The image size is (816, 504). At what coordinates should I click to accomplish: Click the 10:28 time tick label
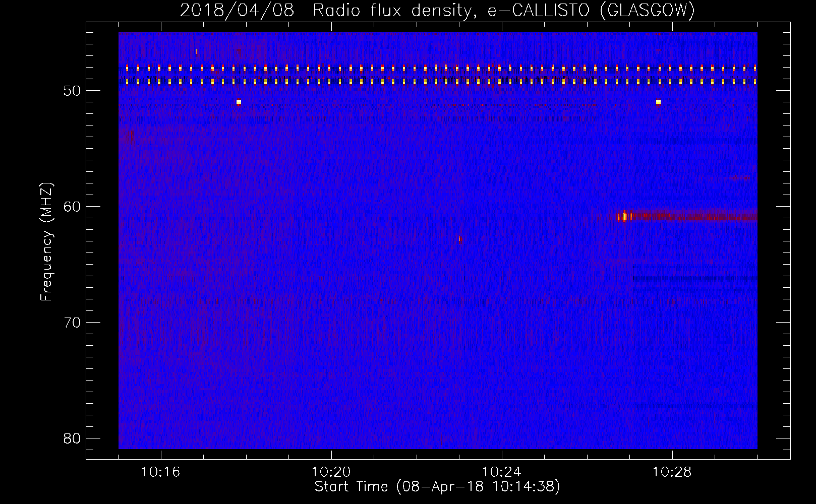click(x=672, y=472)
